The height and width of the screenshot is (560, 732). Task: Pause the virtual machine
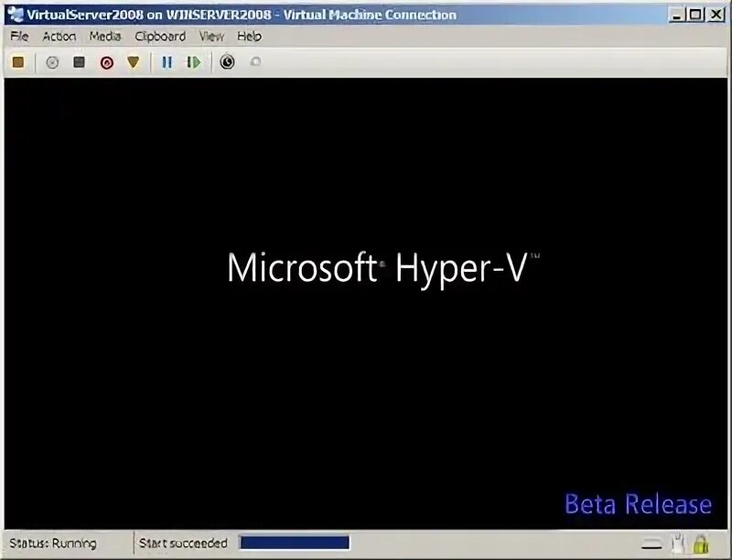(x=167, y=62)
